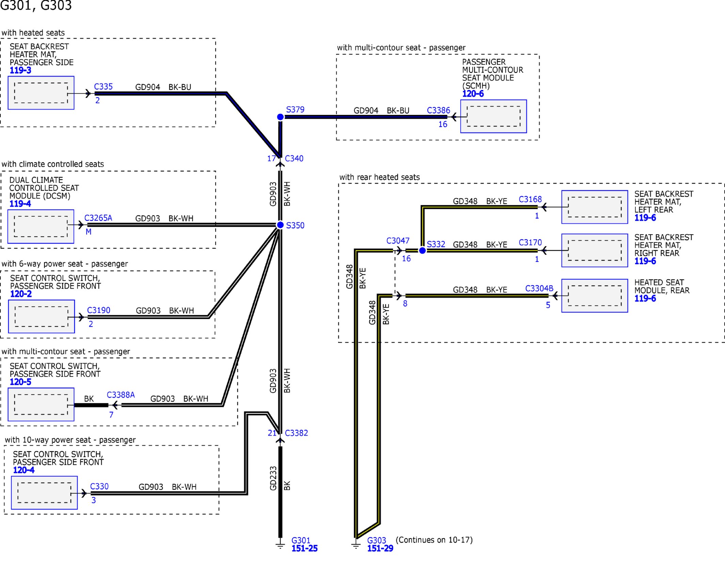Select the Dual Climate Controlled Seat Module box
The height and width of the screenshot is (588, 725).
[x=41, y=227]
